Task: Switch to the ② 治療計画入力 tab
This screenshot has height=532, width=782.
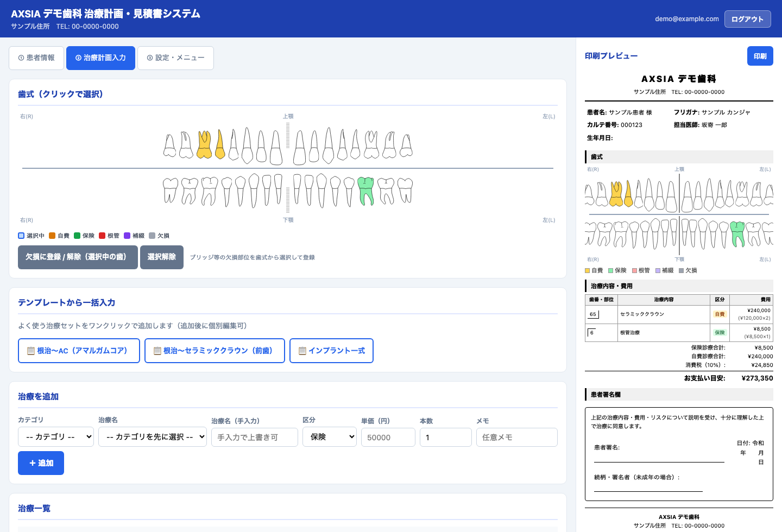Action: coord(100,58)
